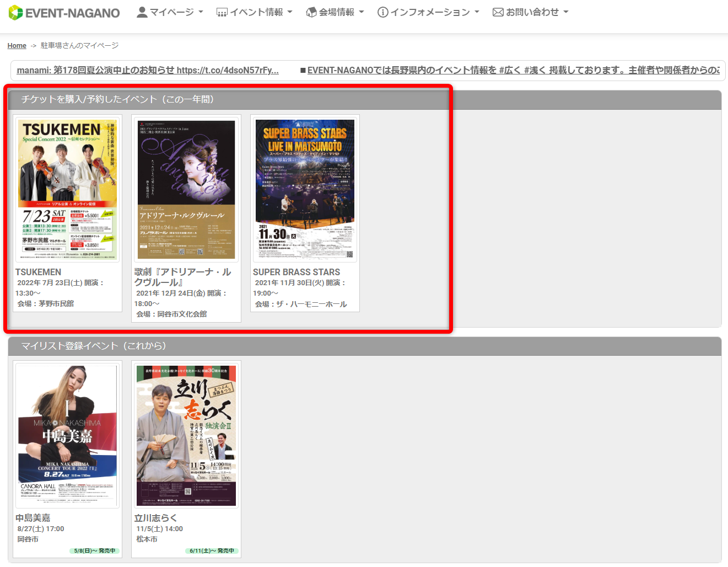728x567 pixels.
Task: Open the マイページ menu label
Action: coord(172,12)
